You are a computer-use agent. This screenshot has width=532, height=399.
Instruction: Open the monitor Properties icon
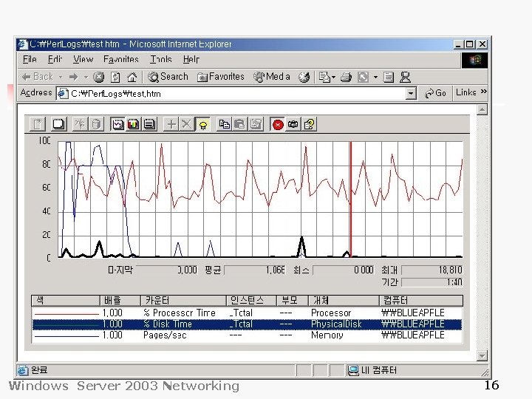[256, 124]
